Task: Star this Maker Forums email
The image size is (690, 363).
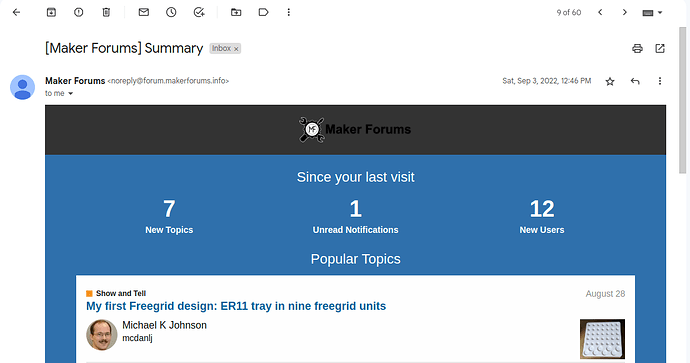Action: [610, 81]
